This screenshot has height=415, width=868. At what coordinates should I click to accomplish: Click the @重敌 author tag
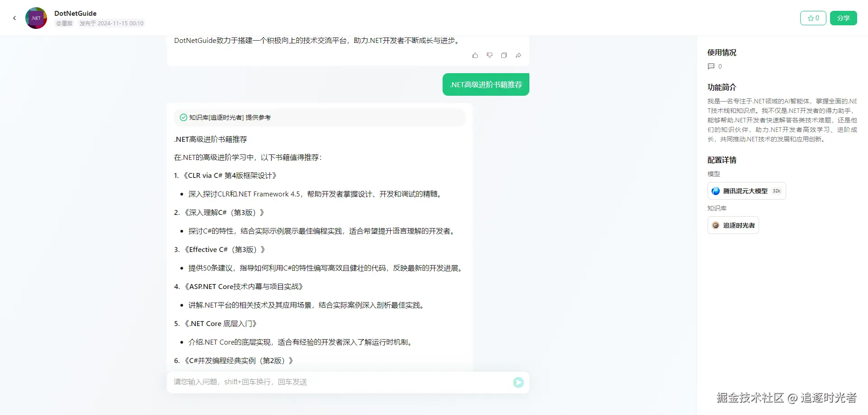pos(64,23)
